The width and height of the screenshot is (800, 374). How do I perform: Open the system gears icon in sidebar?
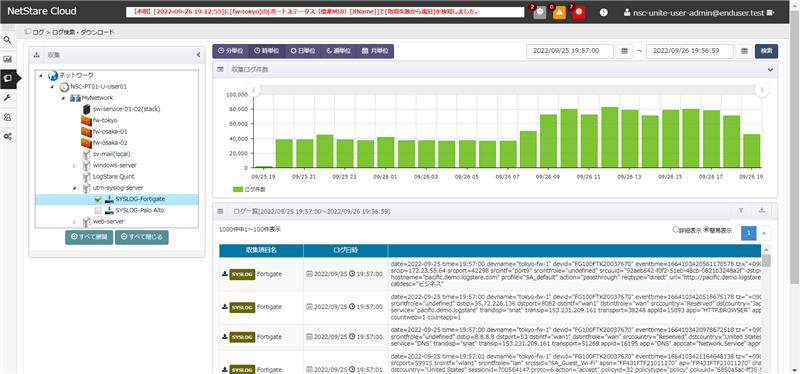(x=7, y=136)
